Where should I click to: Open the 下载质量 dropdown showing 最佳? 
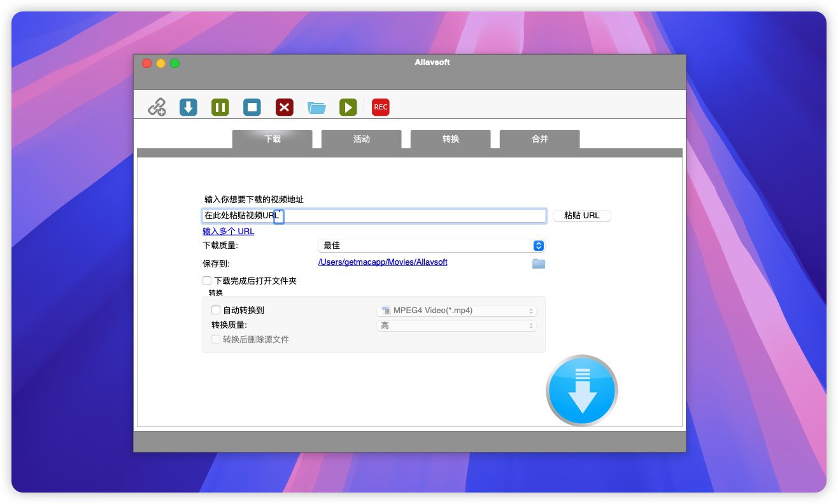click(x=431, y=246)
